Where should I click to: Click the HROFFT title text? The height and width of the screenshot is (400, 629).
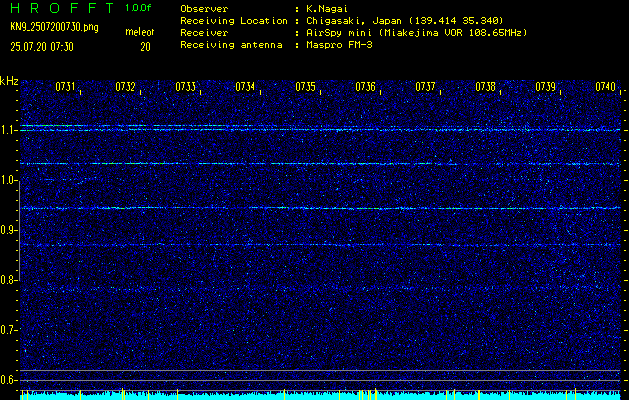pyautogui.click(x=62, y=8)
